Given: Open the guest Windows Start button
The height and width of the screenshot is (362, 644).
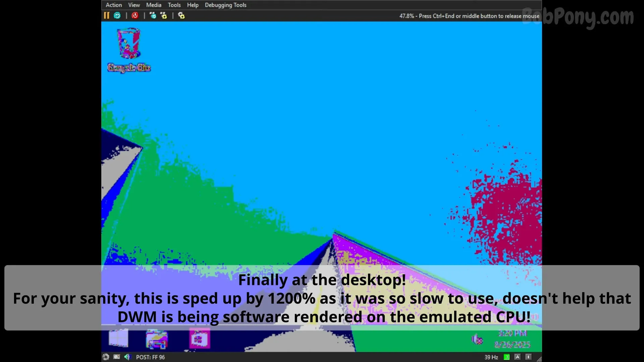Looking at the screenshot, I should coord(118,339).
